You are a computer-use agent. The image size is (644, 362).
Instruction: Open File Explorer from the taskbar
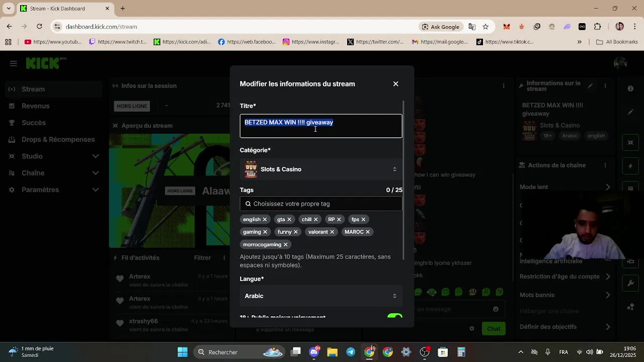(333, 352)
